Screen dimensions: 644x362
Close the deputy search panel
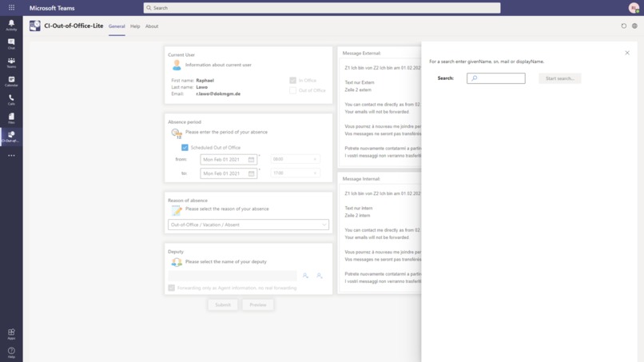pyautogui.click(x=627, y=53)
